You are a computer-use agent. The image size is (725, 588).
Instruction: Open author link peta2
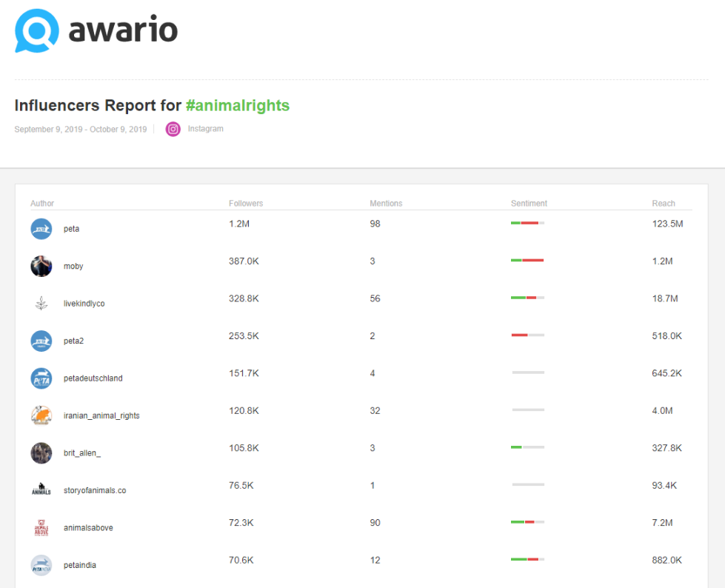pos(73,341)
